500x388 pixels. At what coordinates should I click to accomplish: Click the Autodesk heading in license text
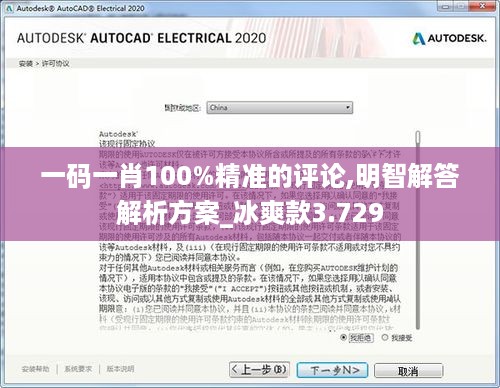tap(118, 134)
